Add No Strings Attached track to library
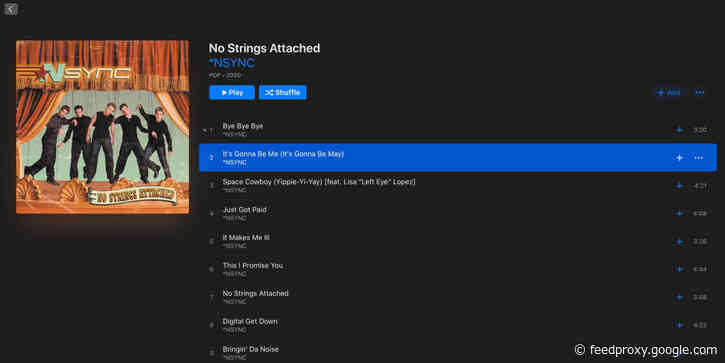The image size is (725, 363). [679, 297]
